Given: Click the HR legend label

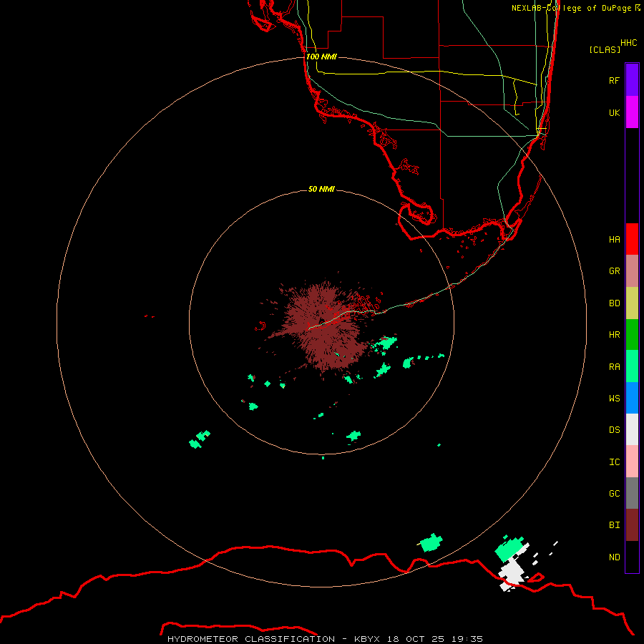Looking at the screenshot, I should coord(614,335).
